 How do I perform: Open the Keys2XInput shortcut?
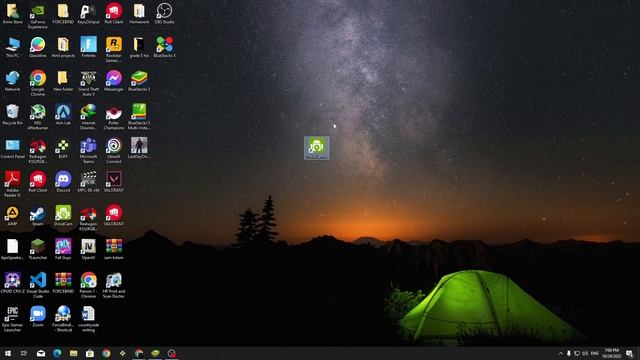click(88, 13)
